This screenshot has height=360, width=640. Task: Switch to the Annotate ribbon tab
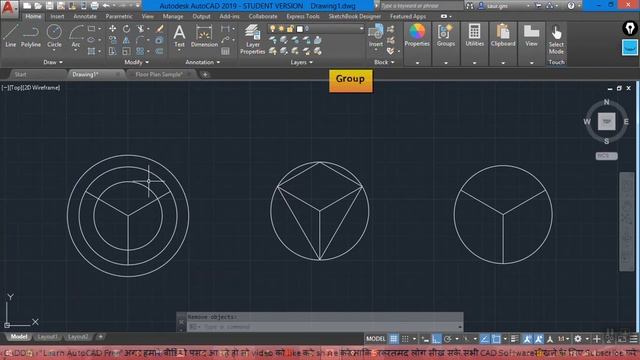tap(85, 16)
